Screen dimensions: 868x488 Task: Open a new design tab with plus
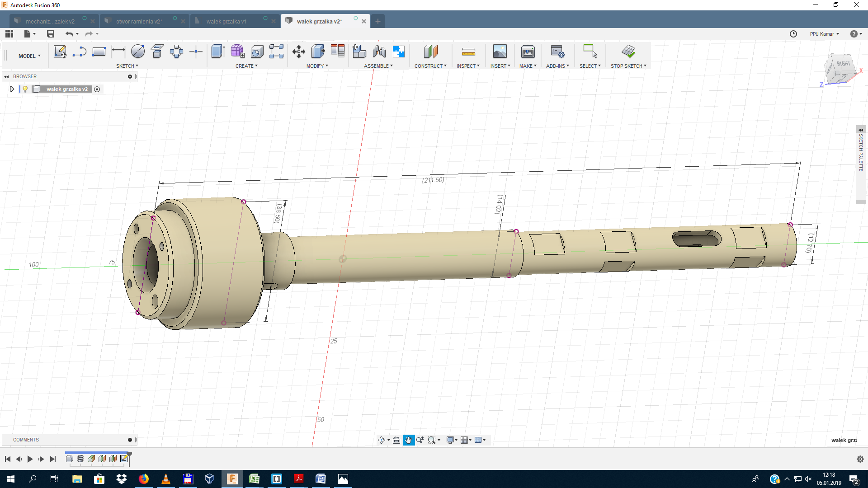tap(378, 21)
